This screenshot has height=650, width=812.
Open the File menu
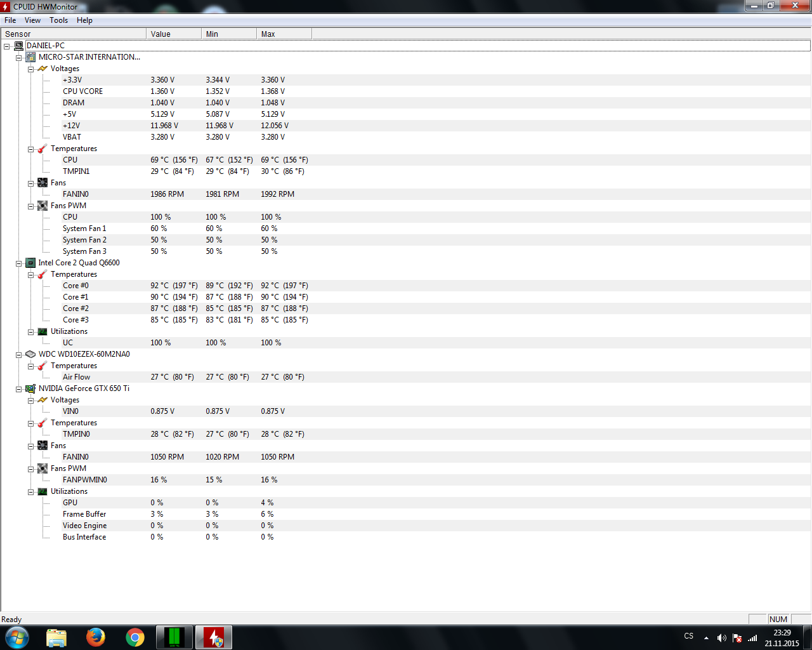click(10, 20)
